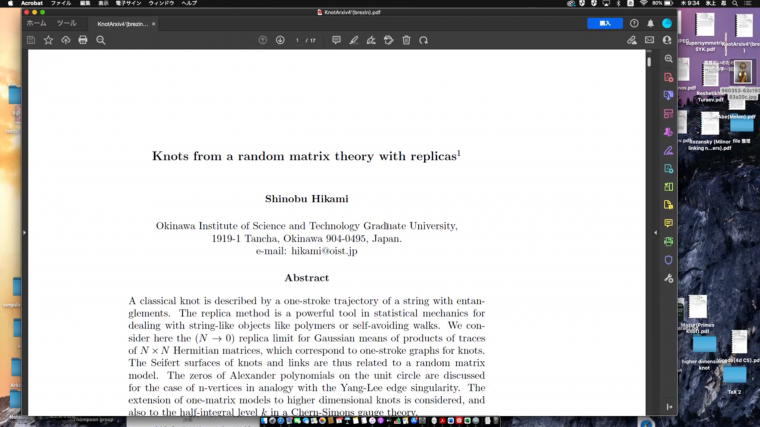Screen dimensions: 760x427
Task: Go to the previous page with the up arrow
Action: coord(263,40)
